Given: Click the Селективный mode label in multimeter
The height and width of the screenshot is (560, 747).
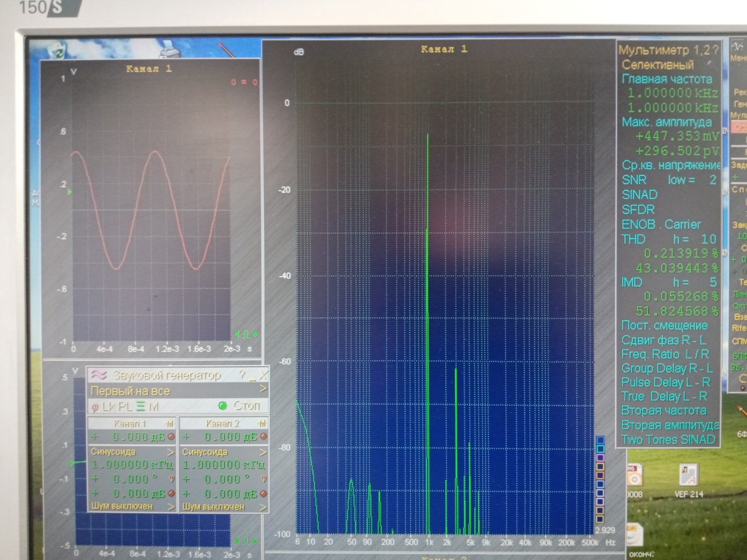Looking at the screenshot, I should (657, 65).
